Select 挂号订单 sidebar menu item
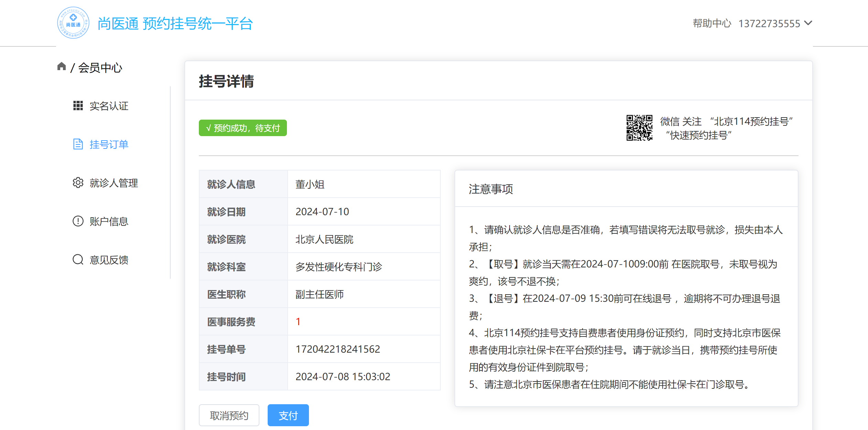 (109, 144)
